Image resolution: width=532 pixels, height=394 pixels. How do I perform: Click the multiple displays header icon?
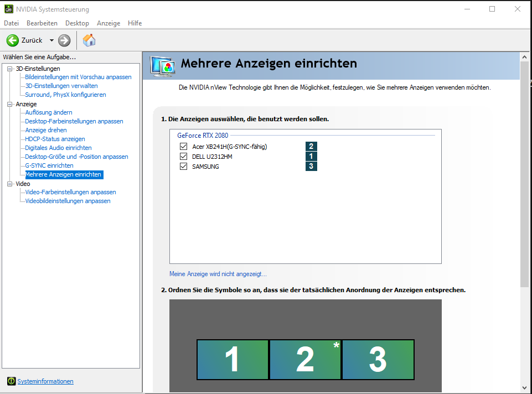click(163, 66)
